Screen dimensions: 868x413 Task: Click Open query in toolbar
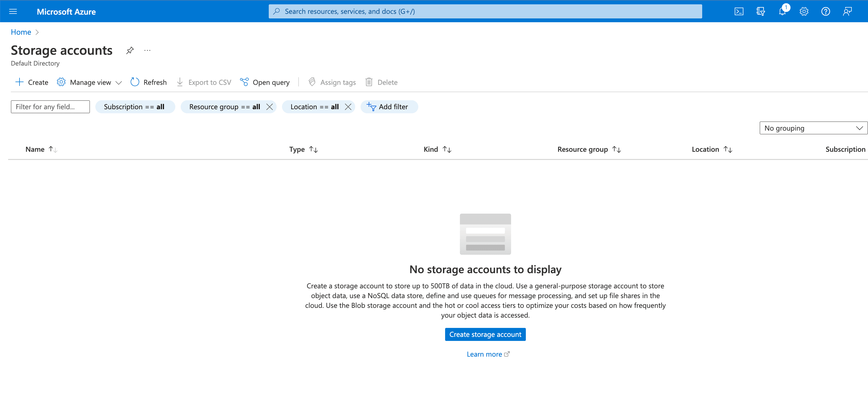pos(265,82)
